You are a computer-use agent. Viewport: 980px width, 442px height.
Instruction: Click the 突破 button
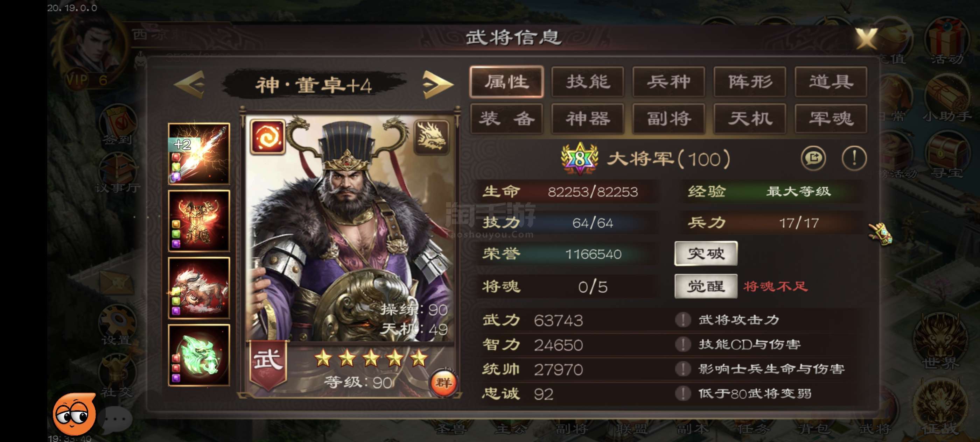(x=706, y=254)
